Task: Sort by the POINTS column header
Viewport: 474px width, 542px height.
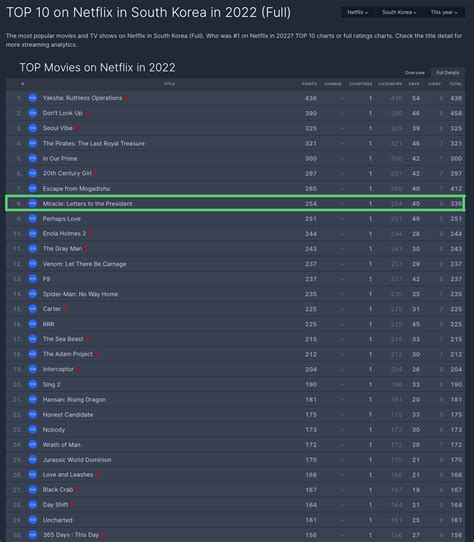Action: coord(309,84)
